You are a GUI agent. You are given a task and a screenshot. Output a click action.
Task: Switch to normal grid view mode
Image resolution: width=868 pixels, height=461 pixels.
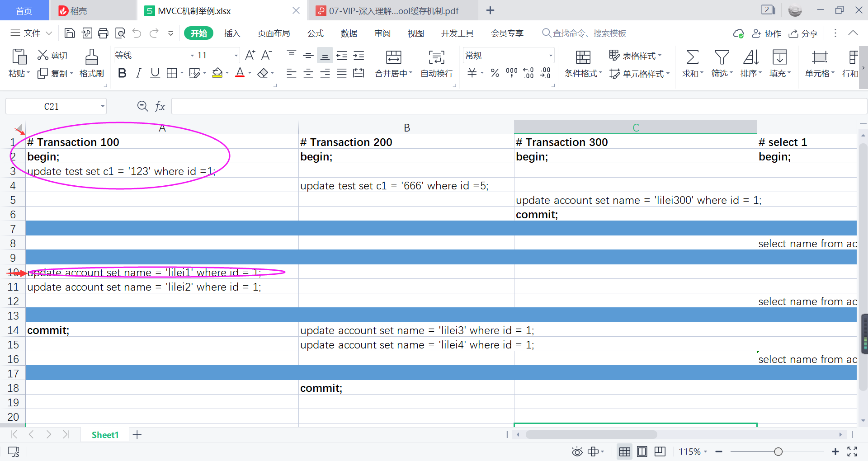coord(625,452)
